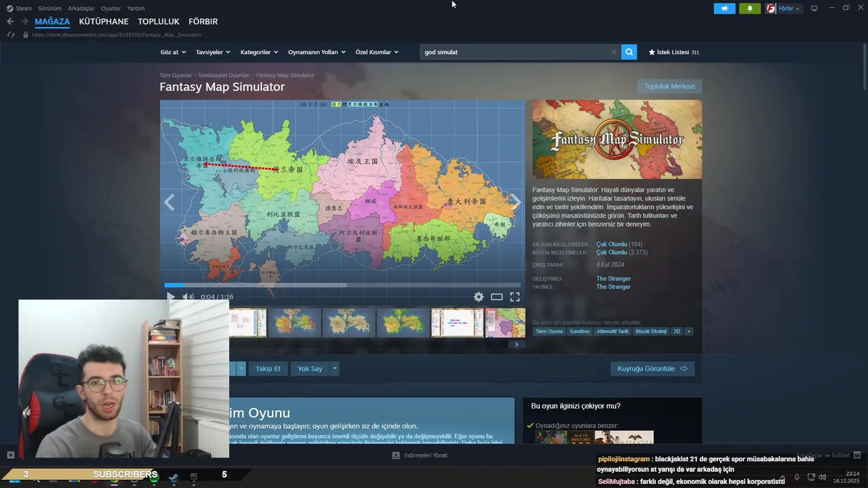Clear the search field text
Screen dimensions: 868x488
(x=614, y=52)
